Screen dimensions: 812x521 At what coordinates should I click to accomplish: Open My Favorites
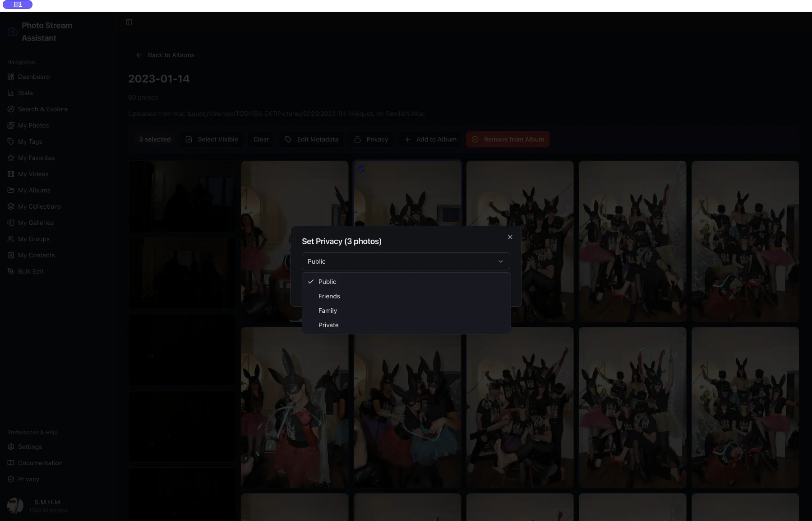(36, 157)
